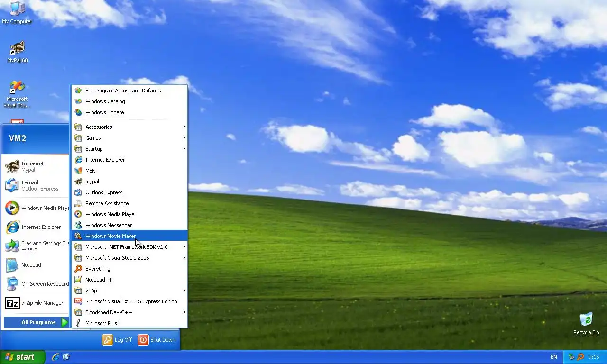Launch Windows Update entry

pos(129,112)
